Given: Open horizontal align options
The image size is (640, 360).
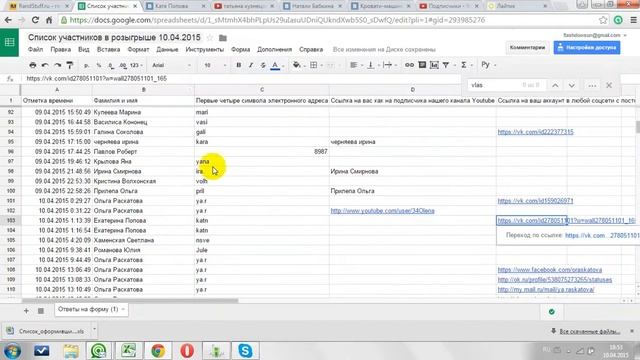Looking at the screenshot, I should click(x=355, y=65).
